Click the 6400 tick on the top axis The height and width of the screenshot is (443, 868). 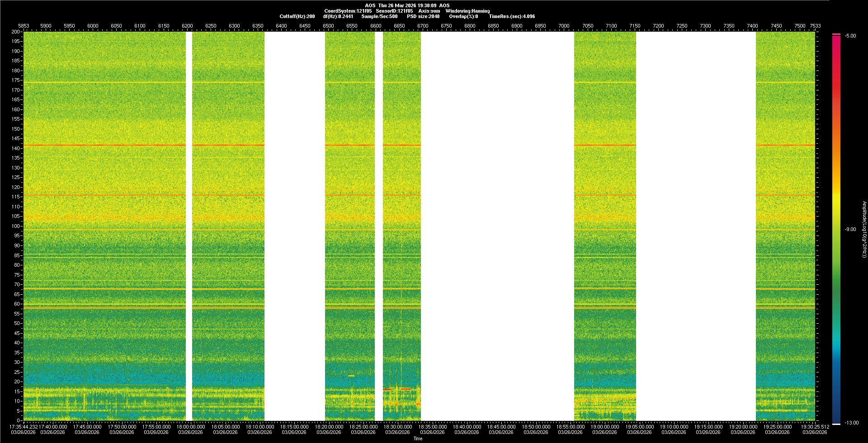[281, 26]
